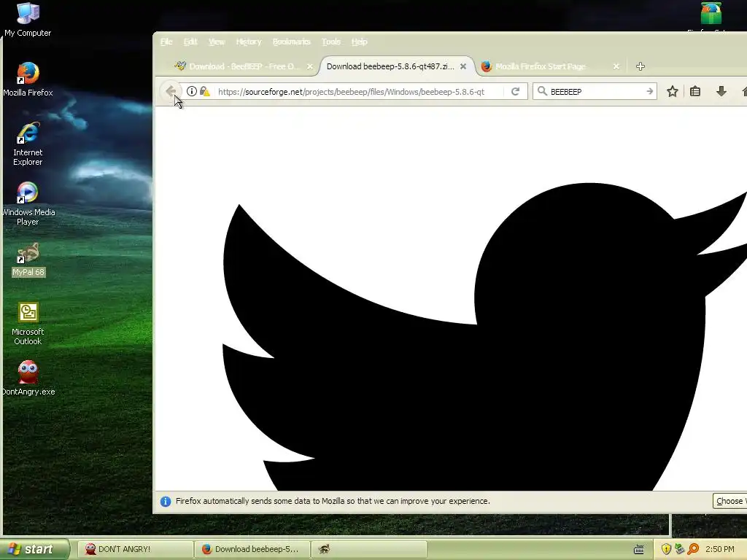Select My Computer desktop icon
This screenshot has height=560, width=747.
tap(28, 20)
